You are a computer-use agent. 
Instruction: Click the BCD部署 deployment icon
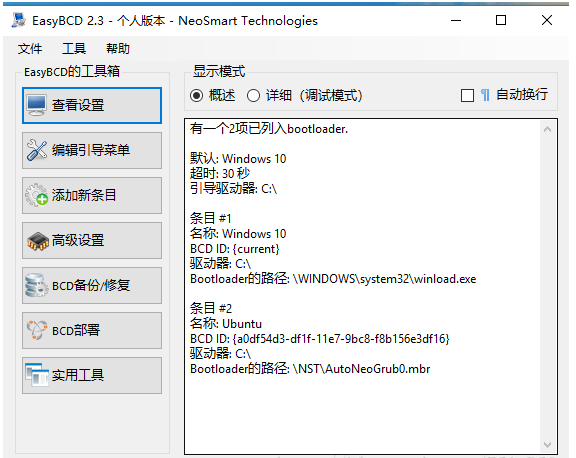click(x=37, y=330)
